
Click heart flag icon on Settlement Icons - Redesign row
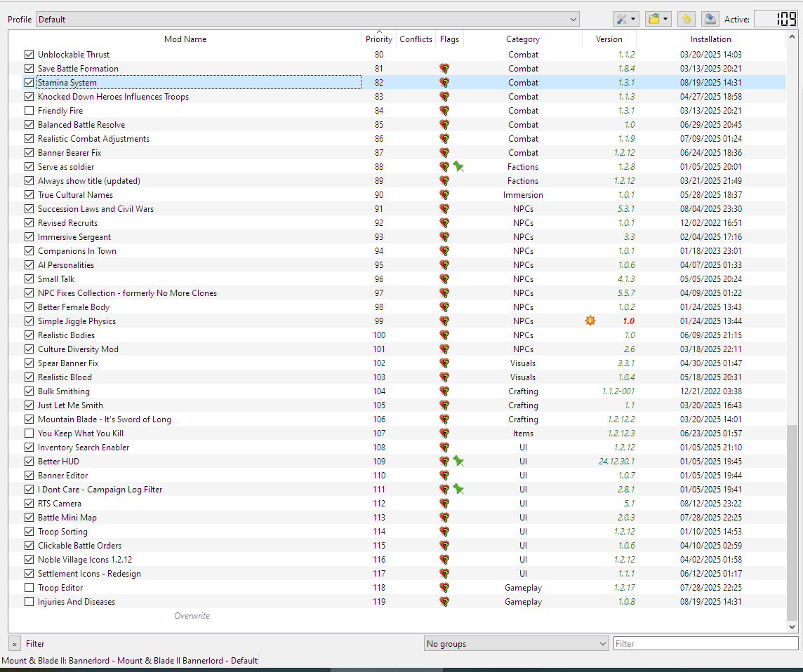pyautogui.click(x=444, y=574)
